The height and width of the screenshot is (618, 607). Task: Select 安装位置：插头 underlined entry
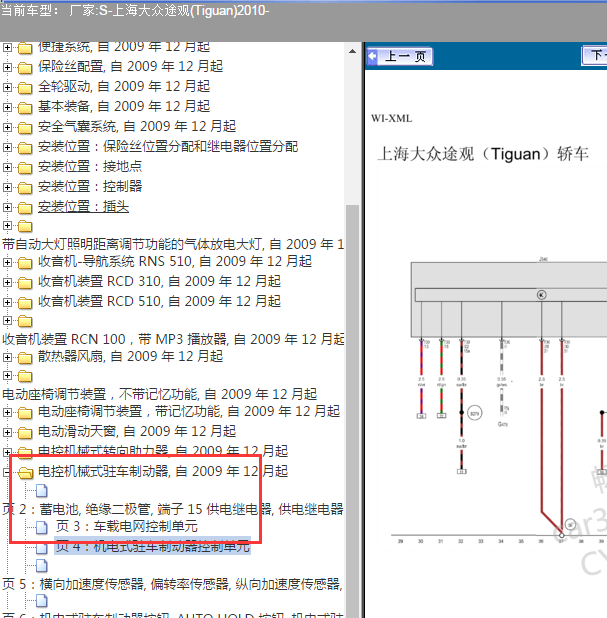click(83, 207)
